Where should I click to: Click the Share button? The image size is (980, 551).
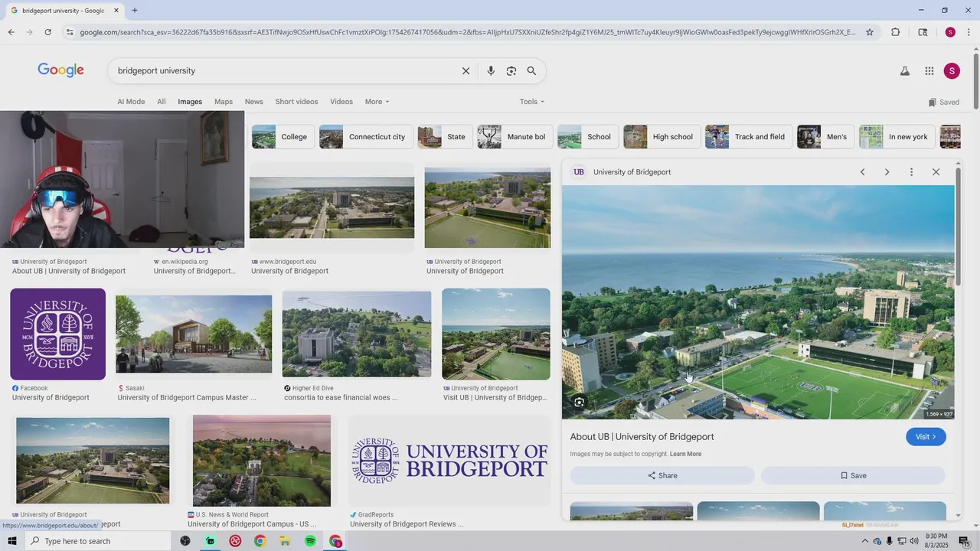click(662, 475)
